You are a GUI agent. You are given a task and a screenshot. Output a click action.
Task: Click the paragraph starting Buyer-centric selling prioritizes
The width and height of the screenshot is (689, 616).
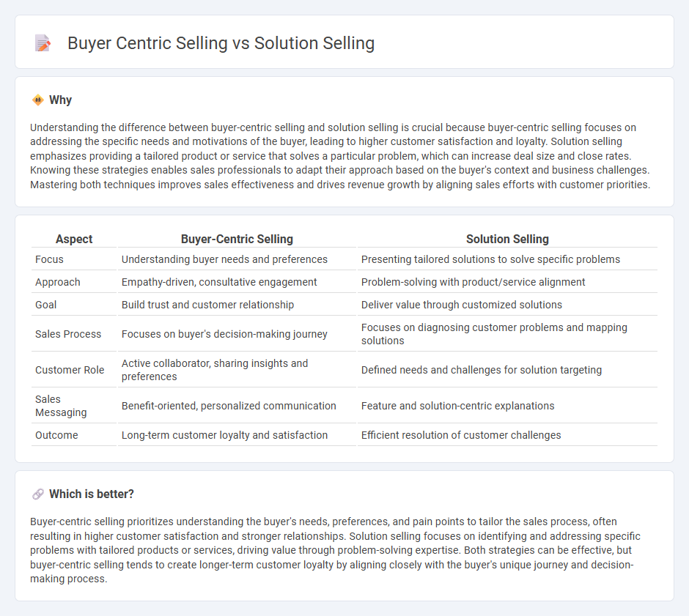point(335,550)
